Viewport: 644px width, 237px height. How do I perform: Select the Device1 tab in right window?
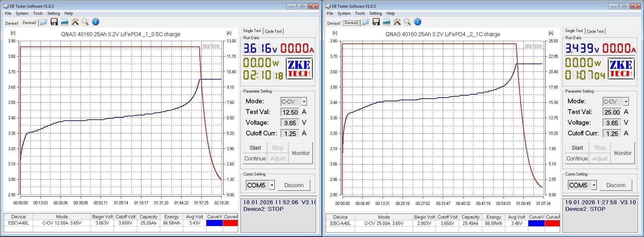(x=333, y=23)
